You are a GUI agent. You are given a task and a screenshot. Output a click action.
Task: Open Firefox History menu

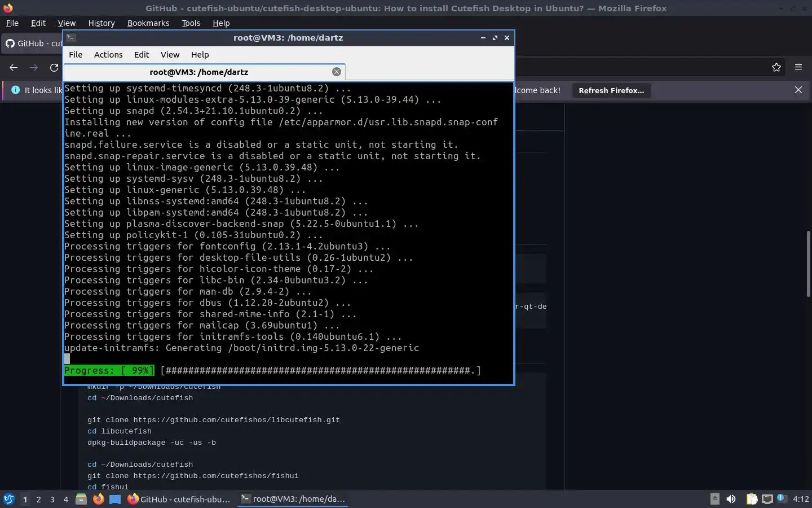pyautogui.click(x=101, y=23)
